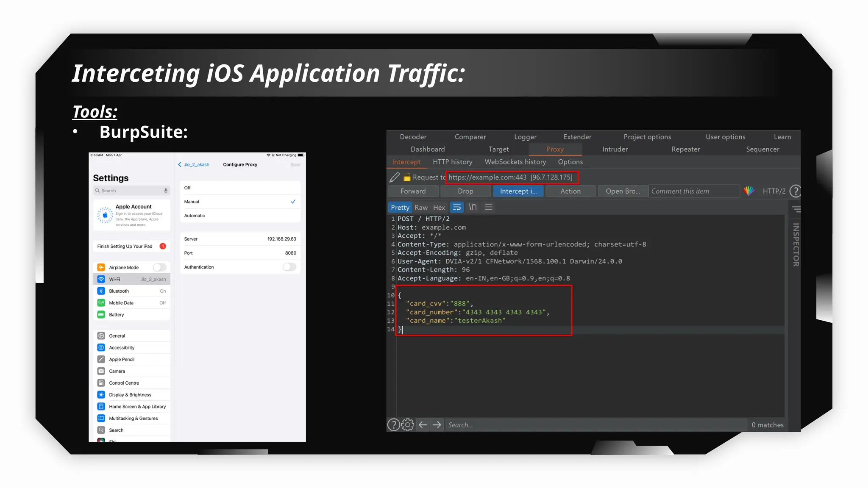Open Finish Setting Up Your iPad
Screen dimensions: 868x488
pyautogui.click(x=132, y=246)
